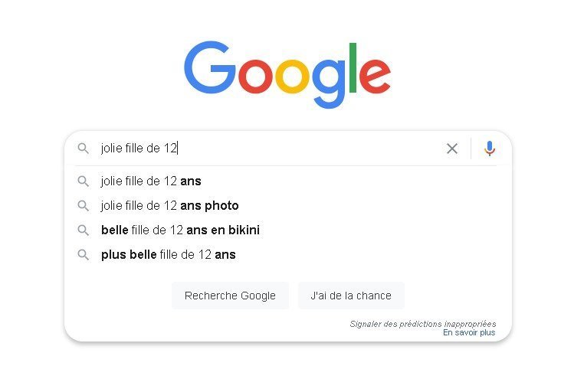The width and height of the screenshot is (561, 392).
Task: Click the magnifier icon inside the search box
Action: tap(84, 149)
